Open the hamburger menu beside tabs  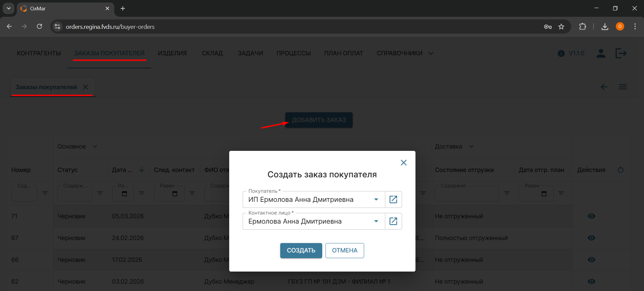coord(623,87)
